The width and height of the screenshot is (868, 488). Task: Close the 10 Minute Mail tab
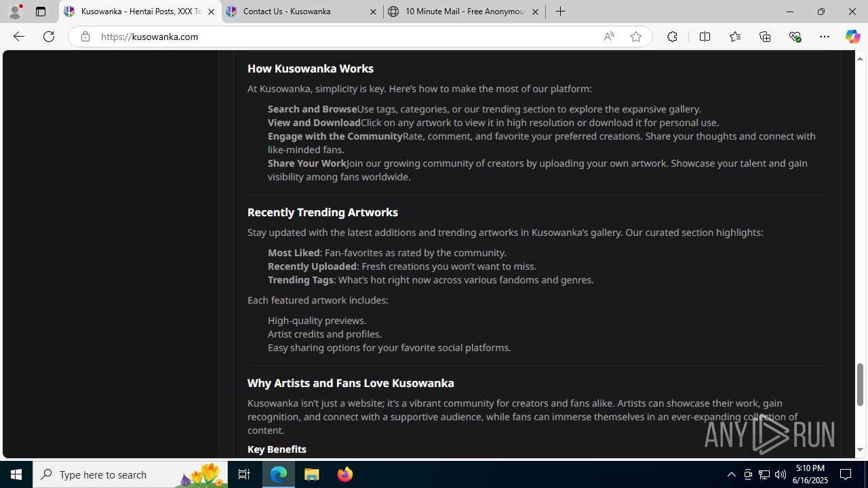pos(535,12)
